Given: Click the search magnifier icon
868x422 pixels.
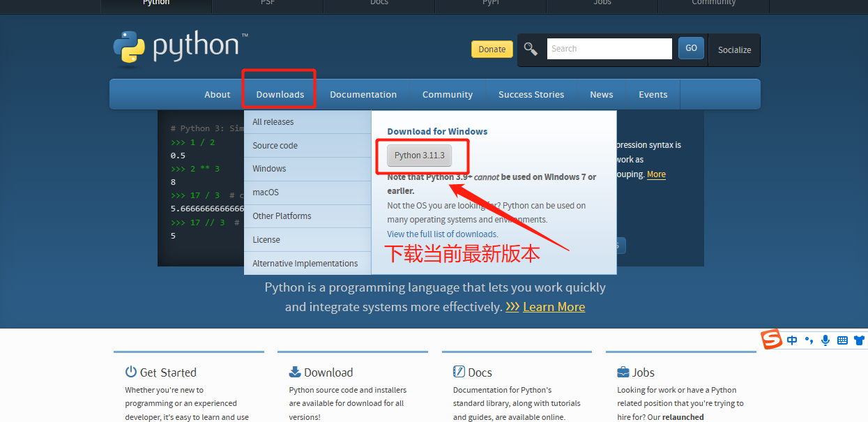Looking at the screenshot, I should point(531,49).
